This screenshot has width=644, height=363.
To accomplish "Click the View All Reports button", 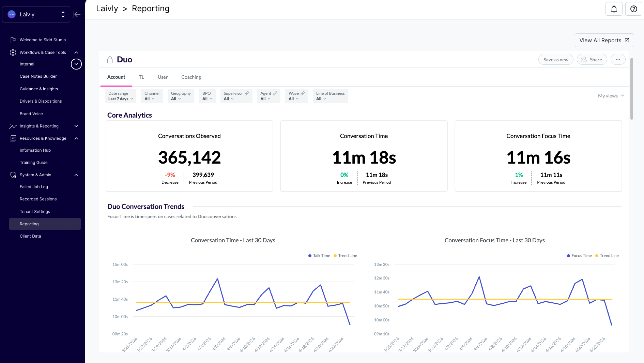I will (x=604, y=40).
